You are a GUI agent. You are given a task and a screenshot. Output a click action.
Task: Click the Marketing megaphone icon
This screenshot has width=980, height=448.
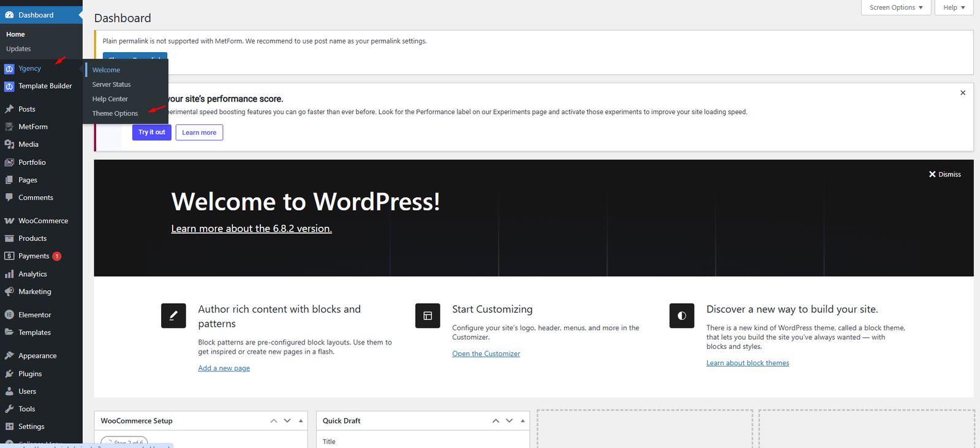pyautogui.click(x=9, y=292)
